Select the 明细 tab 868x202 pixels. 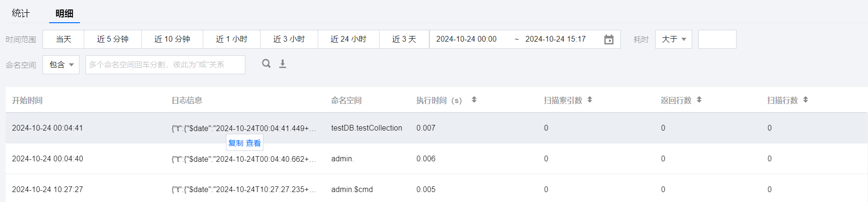point(64,13)
